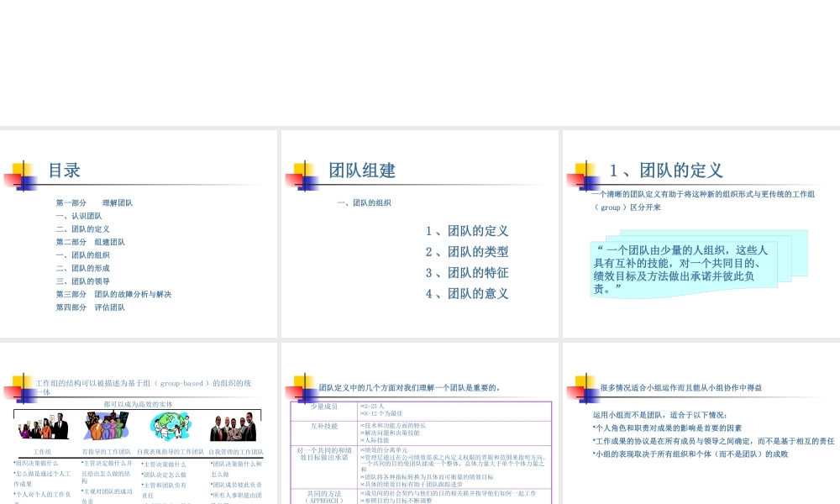Click the sentence containing (group) 区分开来
This screenshot has height=504, width=840.
(x=703, y=201)
